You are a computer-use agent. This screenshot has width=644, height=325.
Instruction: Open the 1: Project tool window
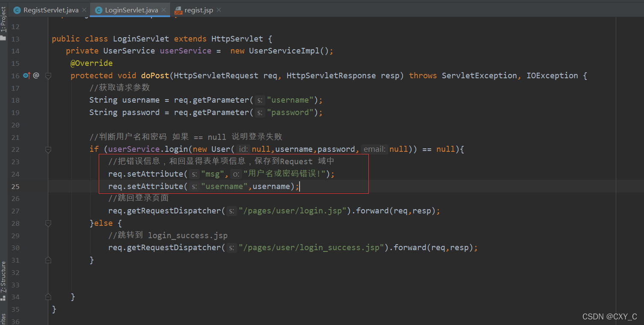click(x=3, y=19)
